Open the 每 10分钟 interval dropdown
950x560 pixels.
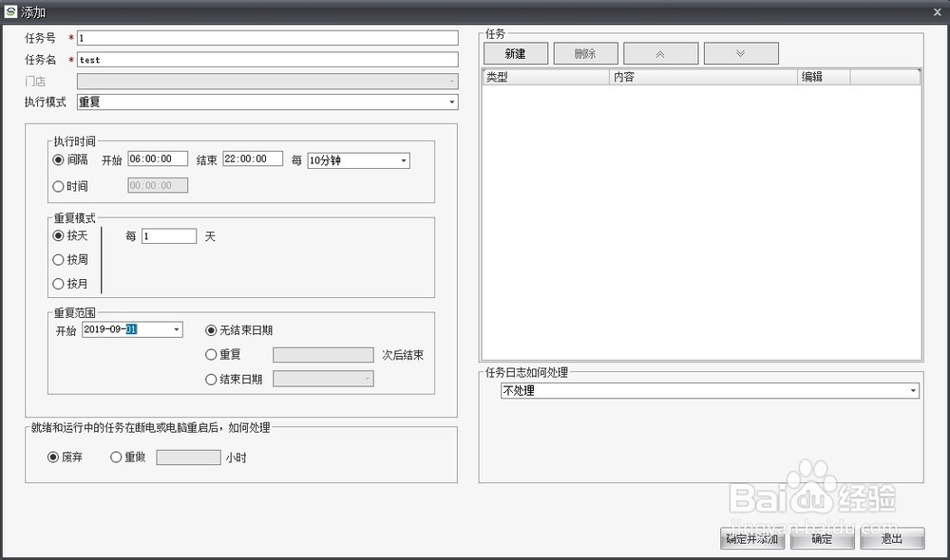404,160
